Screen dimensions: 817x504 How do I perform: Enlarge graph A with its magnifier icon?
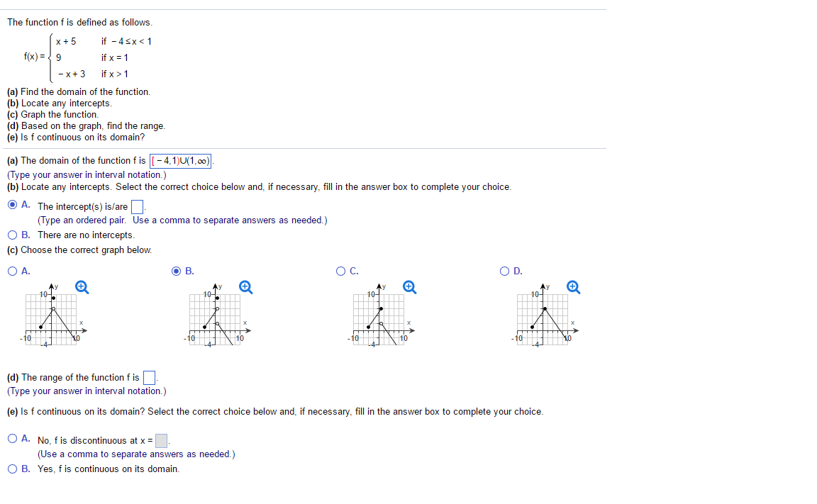tap(82, 287)
